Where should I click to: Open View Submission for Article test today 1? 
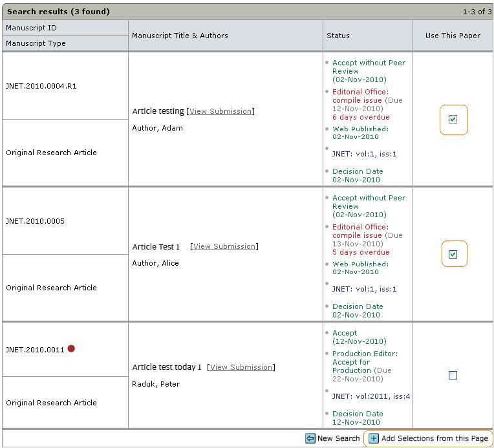(x=241, y=367)
